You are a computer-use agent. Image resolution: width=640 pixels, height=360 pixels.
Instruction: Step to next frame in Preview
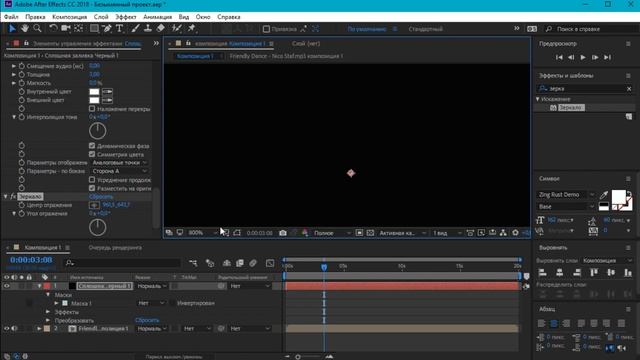[595, 58]
